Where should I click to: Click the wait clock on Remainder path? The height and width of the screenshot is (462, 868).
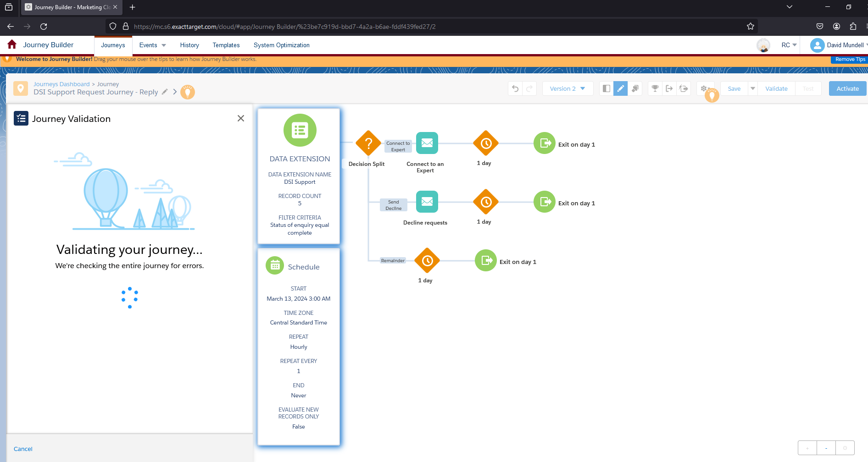(x=427, y=261)
